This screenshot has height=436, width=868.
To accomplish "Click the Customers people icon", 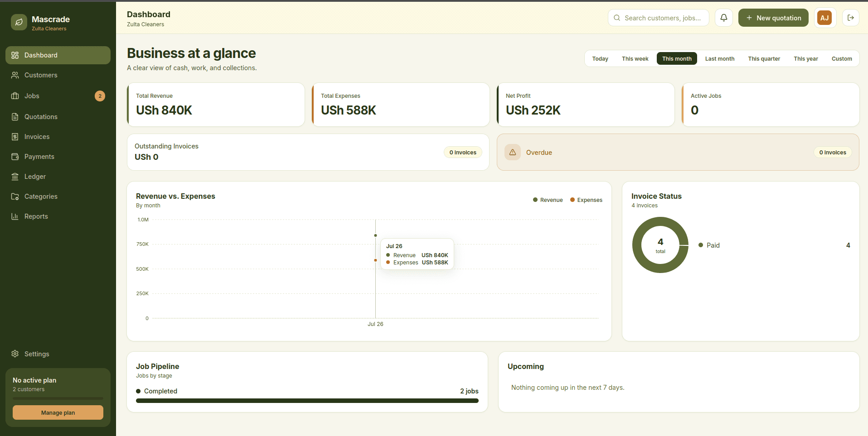I will pos(15,75).
